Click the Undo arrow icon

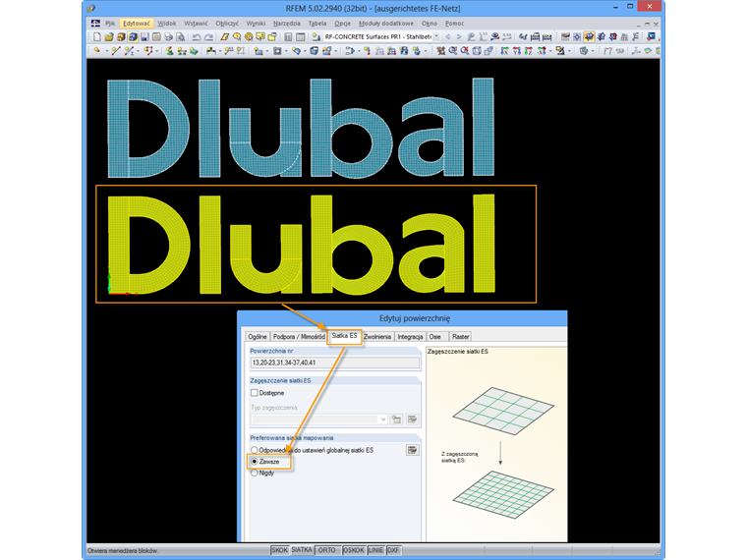click(x=197, y=36)
